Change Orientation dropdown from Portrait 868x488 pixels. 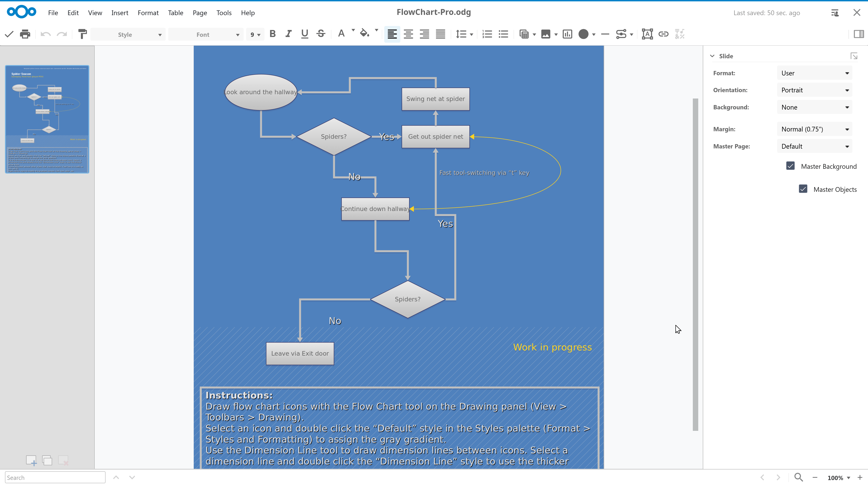[x=814, y=90]
